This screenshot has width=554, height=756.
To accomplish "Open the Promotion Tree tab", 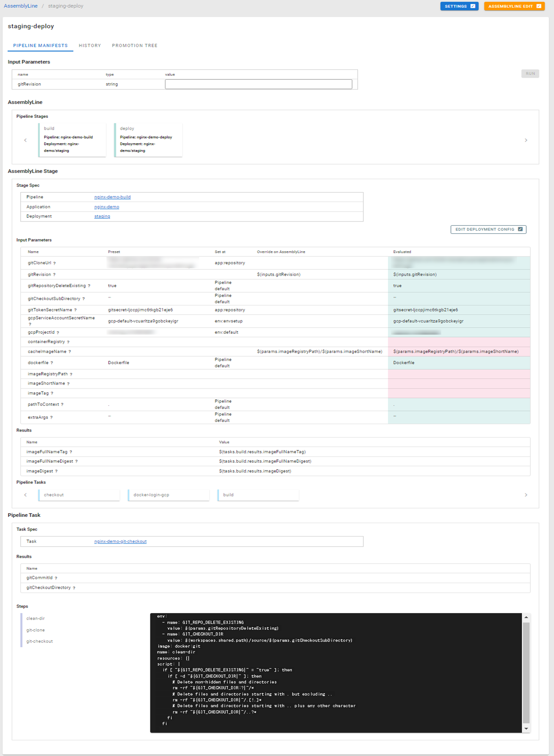I will click(134, 46).
